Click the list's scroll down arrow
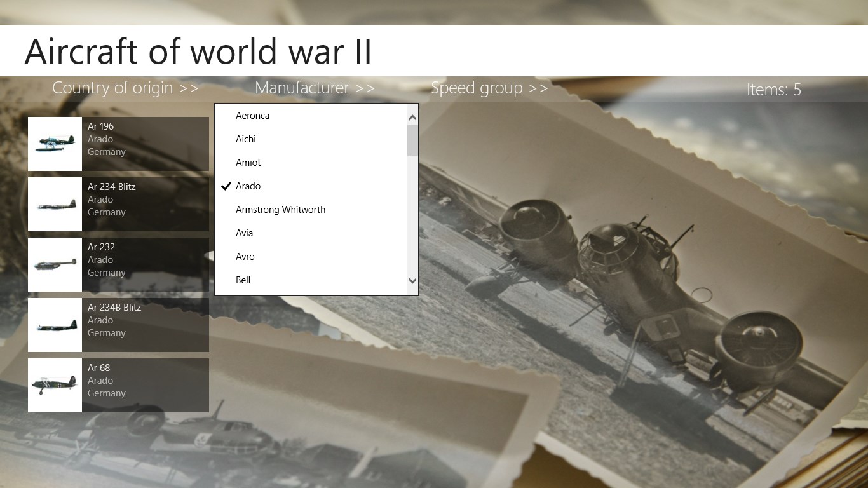868x488 pixels. point(412,280)
